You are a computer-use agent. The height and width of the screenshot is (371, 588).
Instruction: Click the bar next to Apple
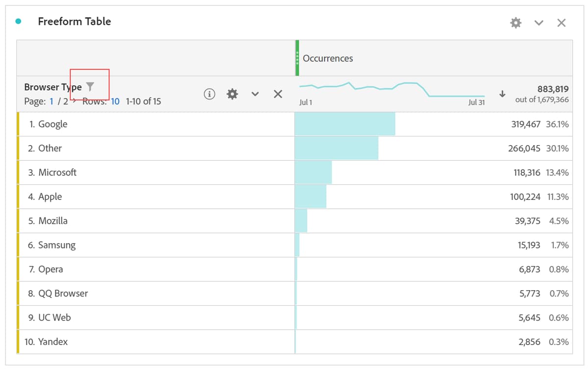tap(311, 197)
